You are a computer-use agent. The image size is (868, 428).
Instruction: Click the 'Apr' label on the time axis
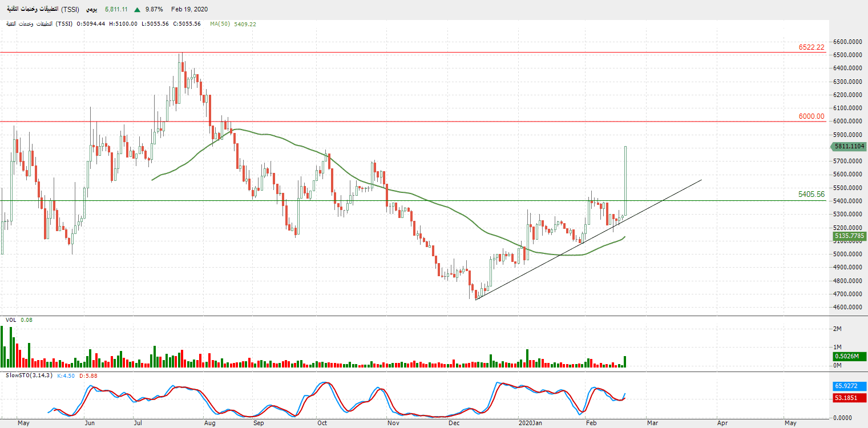pos(722,423)
